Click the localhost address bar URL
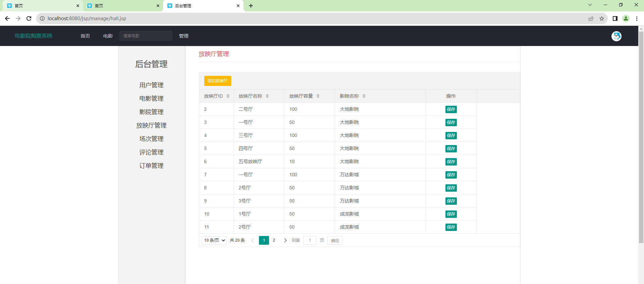This screenshot has width=644, height=284. [87, 18]
